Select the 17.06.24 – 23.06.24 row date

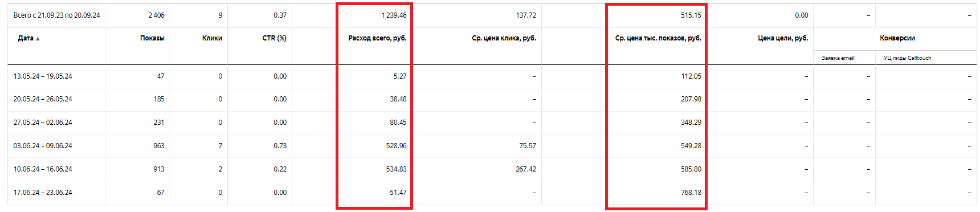43,193
